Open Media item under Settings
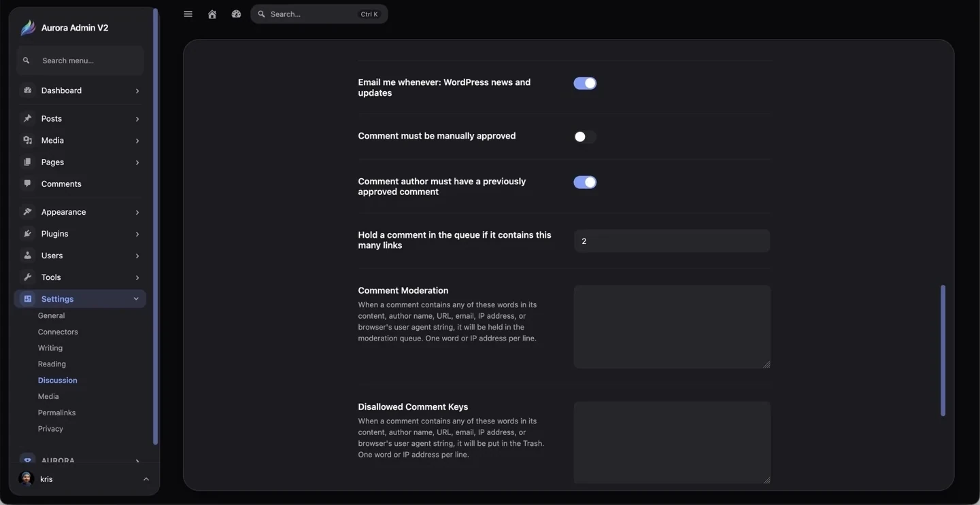Viewport: 980px width, 505px height. click(x=48, y=396)
